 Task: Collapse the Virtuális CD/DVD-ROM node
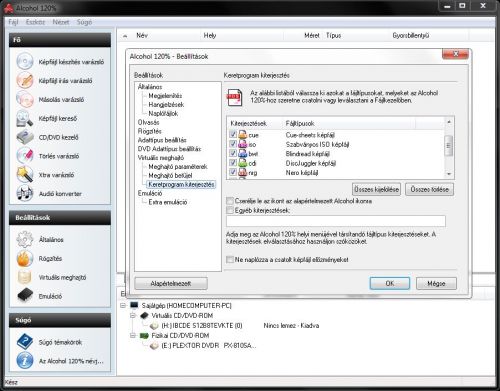click(x=133, y=315)
